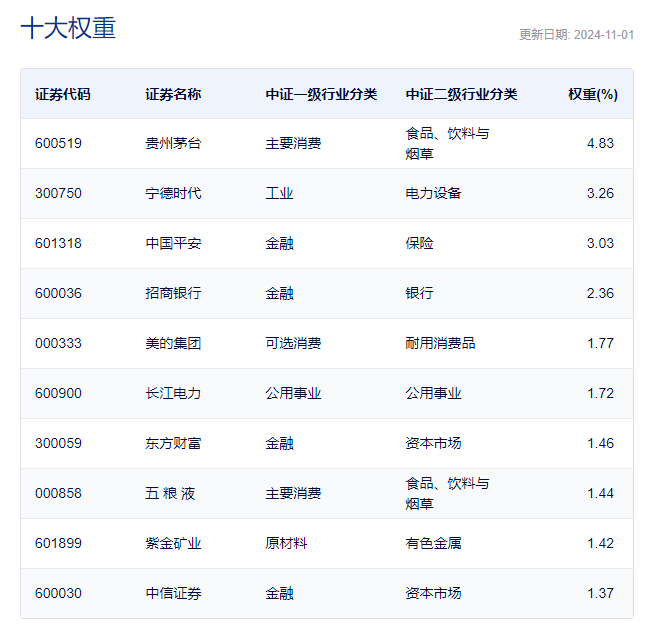The width and height of the screenshot is (669, 630).
Task: Click 主要消费 in the 贵州茅台 row
Action: (x=293, y=143)
